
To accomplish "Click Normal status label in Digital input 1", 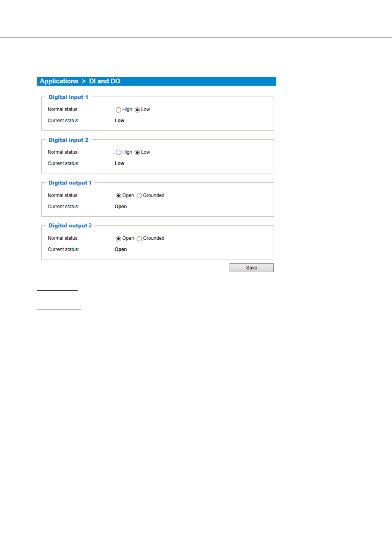I will pyautogui.click(x=63, y=109).
